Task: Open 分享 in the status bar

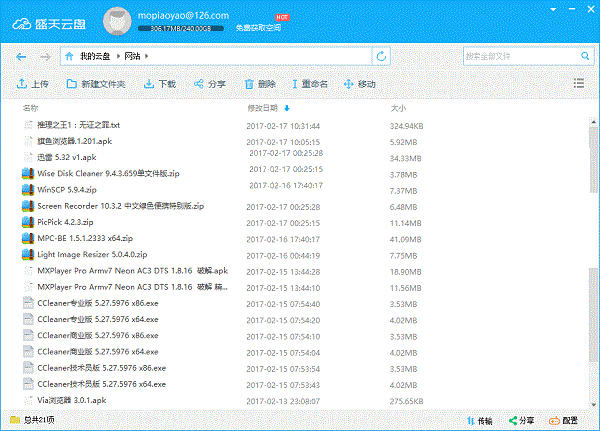Action: point(521,420)
